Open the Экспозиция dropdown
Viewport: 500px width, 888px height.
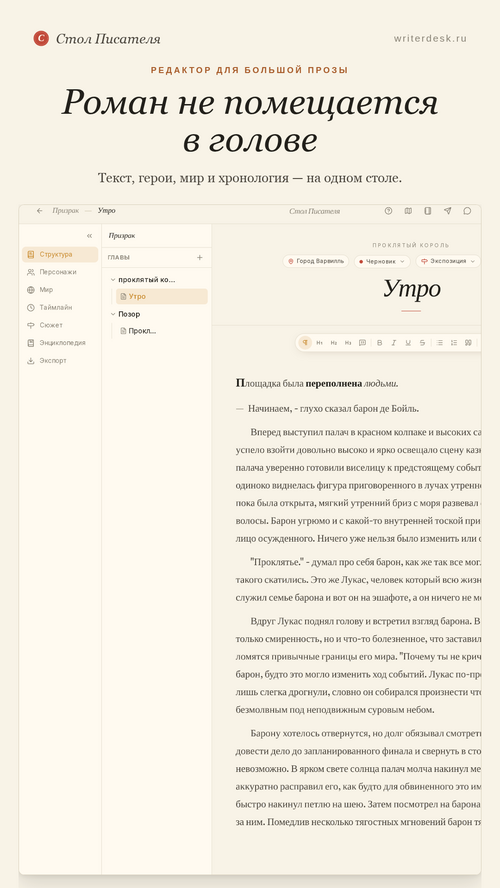(448, 261)
